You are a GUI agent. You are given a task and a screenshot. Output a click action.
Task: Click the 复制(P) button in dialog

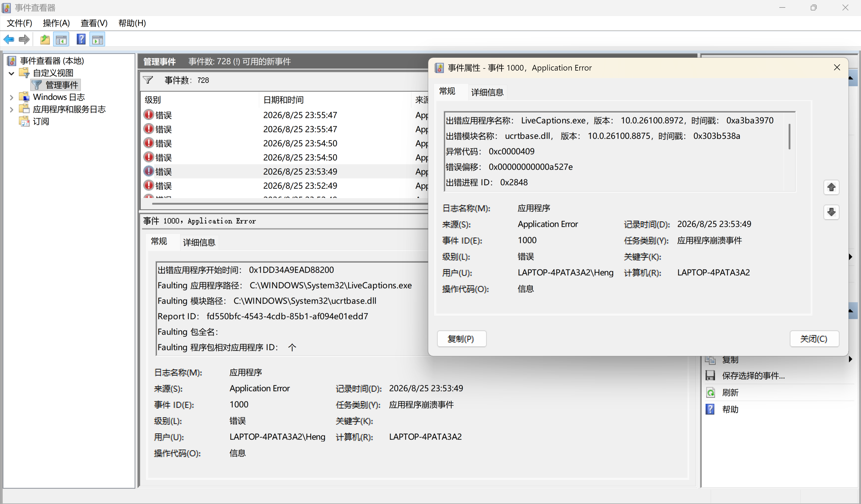point(461,339)
